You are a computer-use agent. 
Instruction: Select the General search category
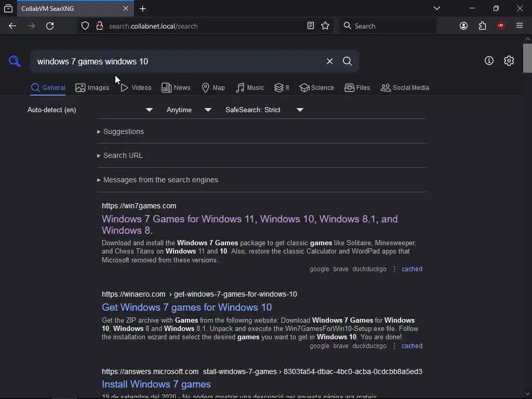48,87
